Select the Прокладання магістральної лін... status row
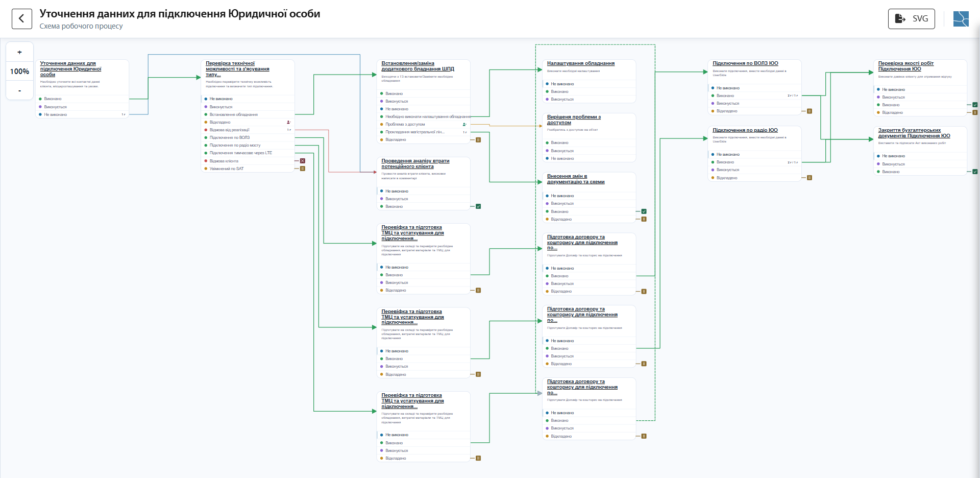 424,132
